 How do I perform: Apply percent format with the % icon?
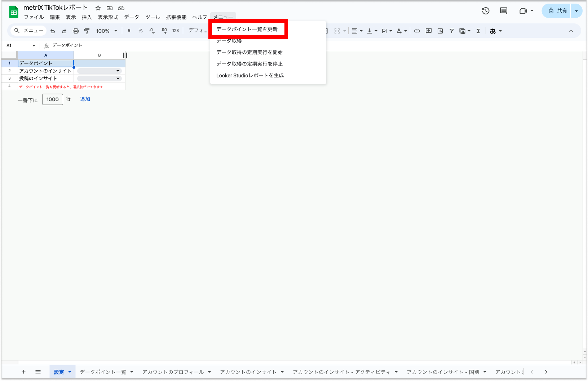[141, 31]
